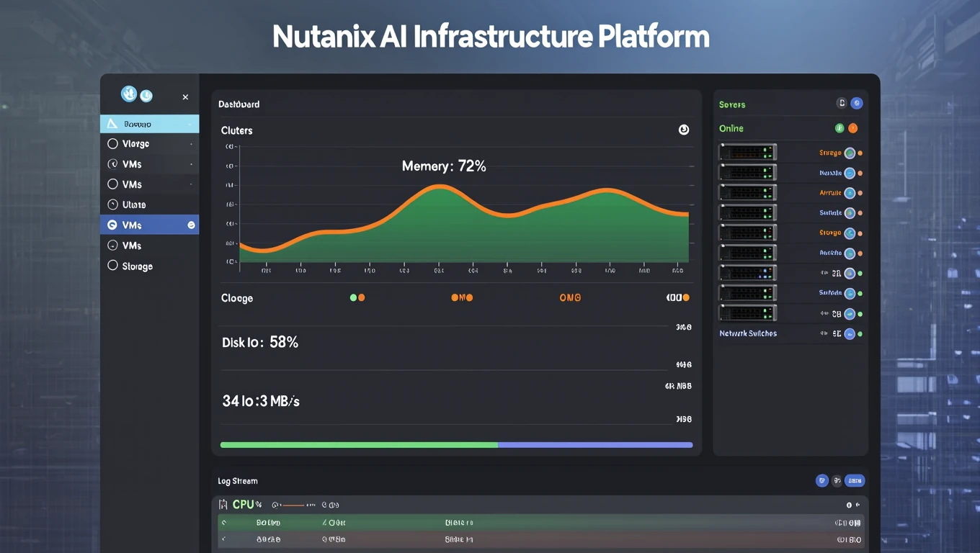Click the Disk Io: 58% value
980x553 pixels.
(x=260, y=343)
